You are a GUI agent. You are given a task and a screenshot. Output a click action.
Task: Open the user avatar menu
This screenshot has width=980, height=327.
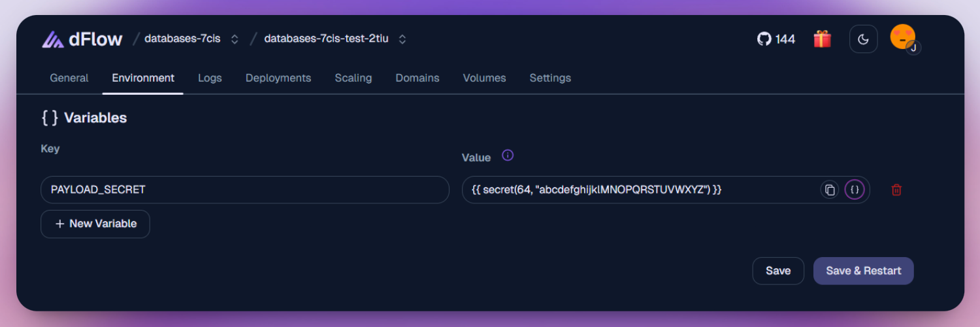click(904, 38)
